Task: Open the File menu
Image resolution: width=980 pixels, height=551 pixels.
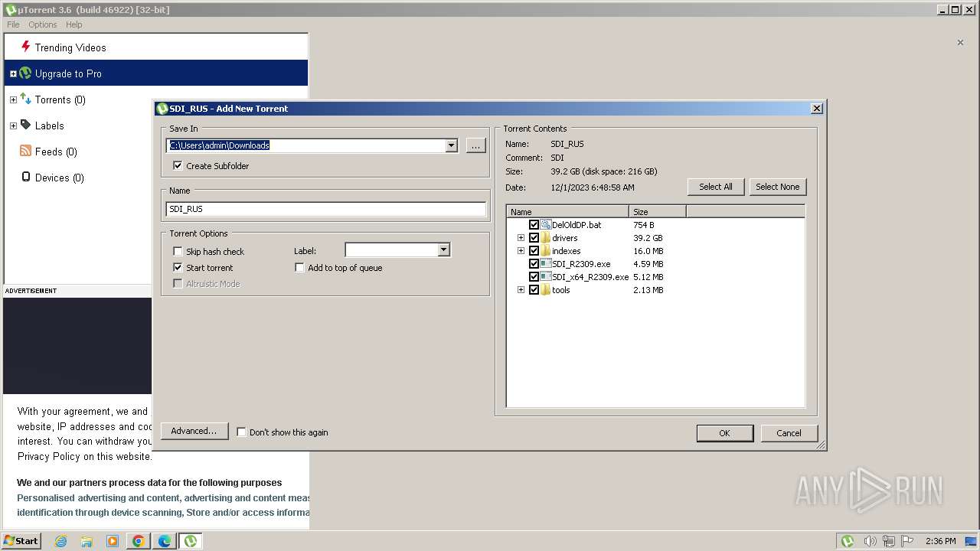Action: coord(13,24)
